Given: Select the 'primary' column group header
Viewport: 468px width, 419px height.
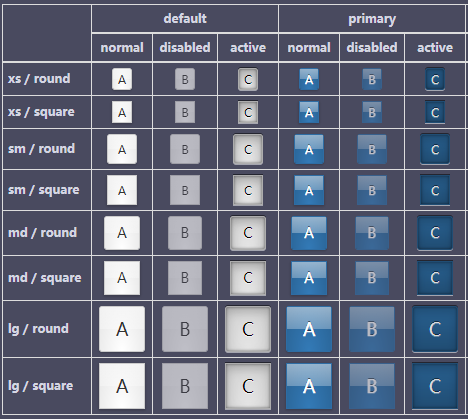Looking at the screenshot, I should tap(372, 19).
